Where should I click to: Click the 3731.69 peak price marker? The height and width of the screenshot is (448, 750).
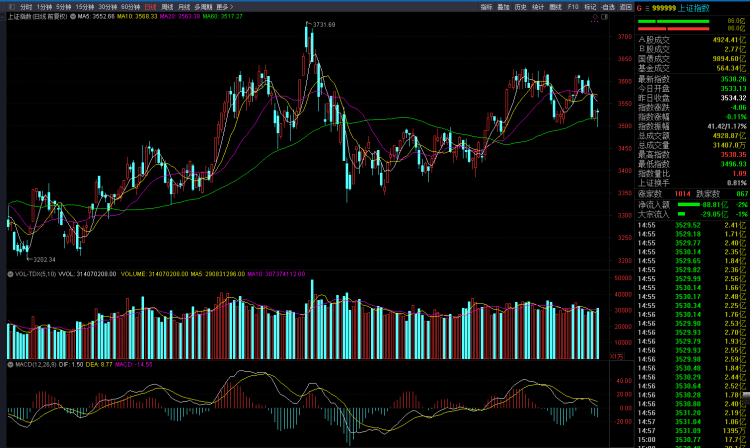(322, 23)
